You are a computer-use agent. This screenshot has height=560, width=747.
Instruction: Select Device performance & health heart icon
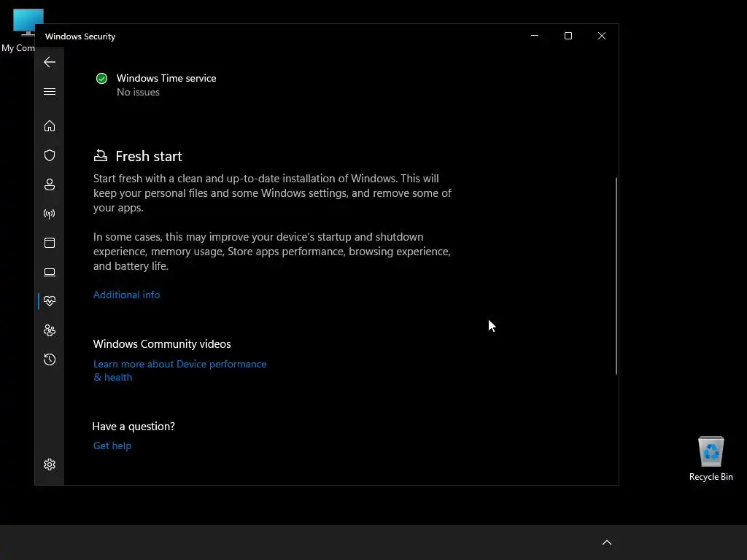(50, 301)
